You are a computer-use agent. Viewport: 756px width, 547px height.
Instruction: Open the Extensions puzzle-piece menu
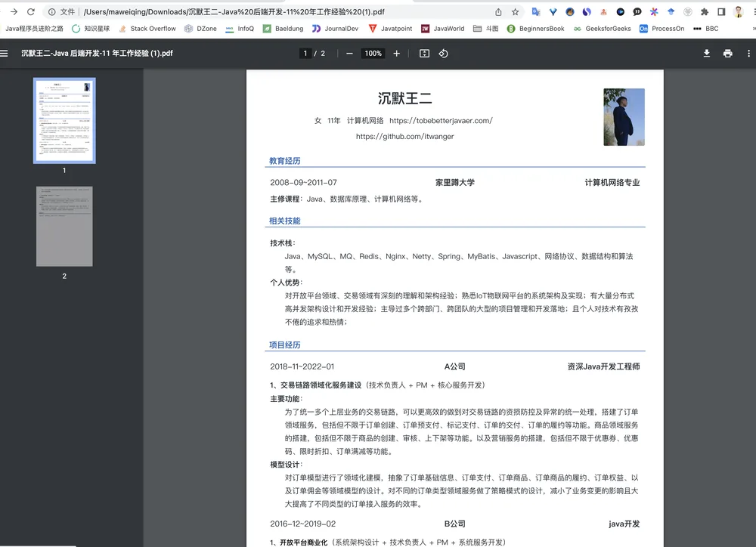coord(705,11)
